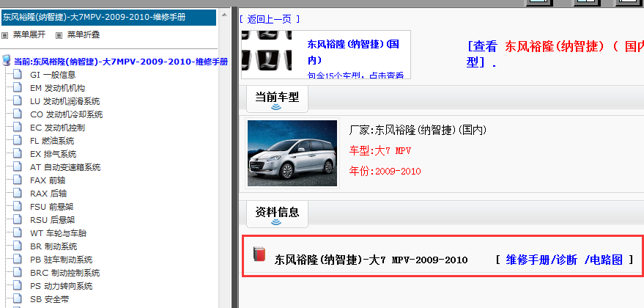Open BRC 制动控制系统 chapter
Screen dimensions: 644x308
click(x=65, y=273)
